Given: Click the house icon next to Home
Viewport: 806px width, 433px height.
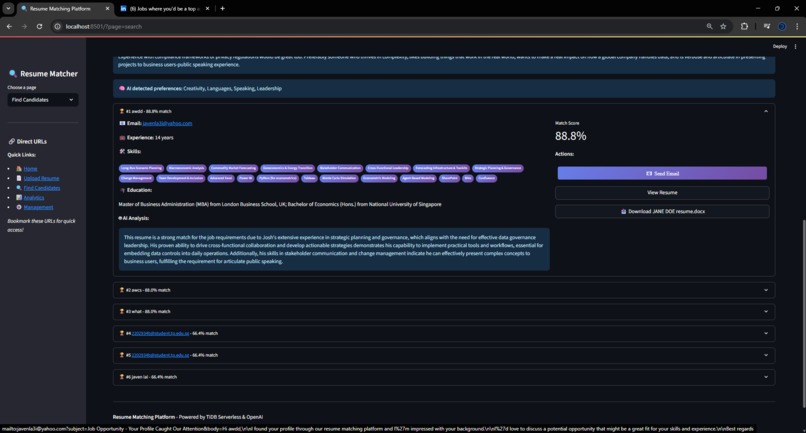Looking at the screenshot, I should point(19,169).
